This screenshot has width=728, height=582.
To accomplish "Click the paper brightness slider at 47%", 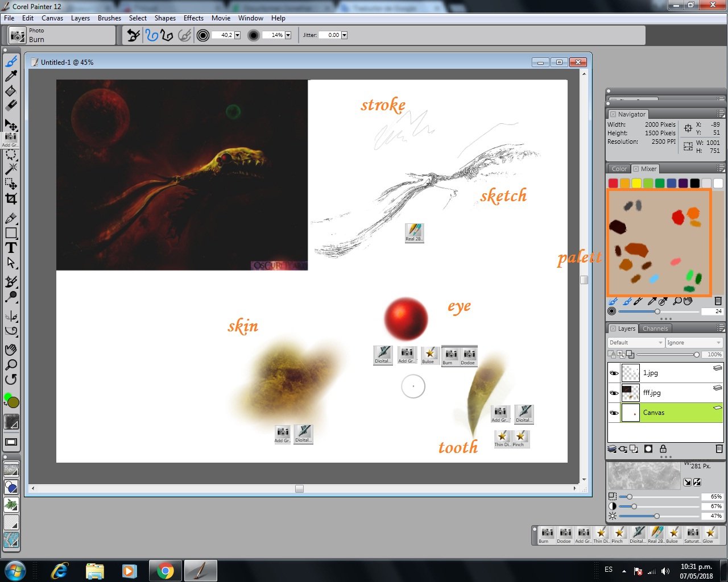I will coord(659,516).
